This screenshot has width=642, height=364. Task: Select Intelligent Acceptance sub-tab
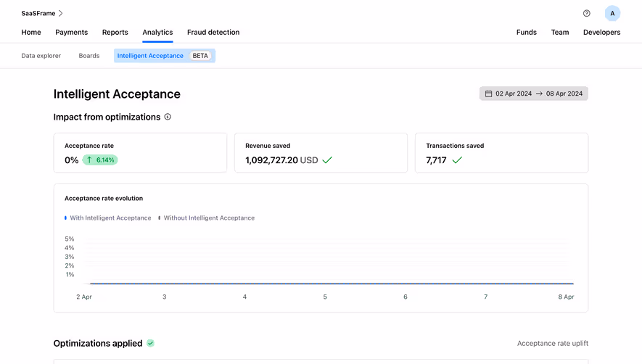pyautogui.click(x=165, y=56)
